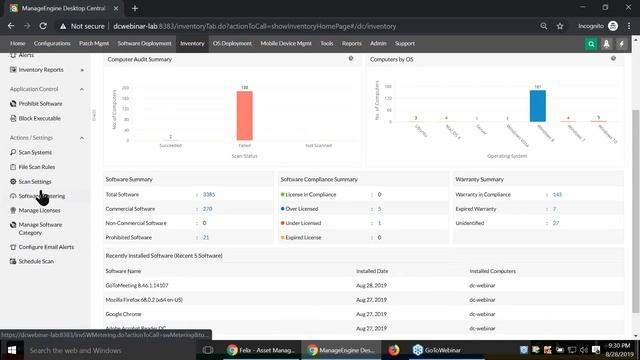
Task: Open the Configurations tab
Action: click(x=52, y=44)
